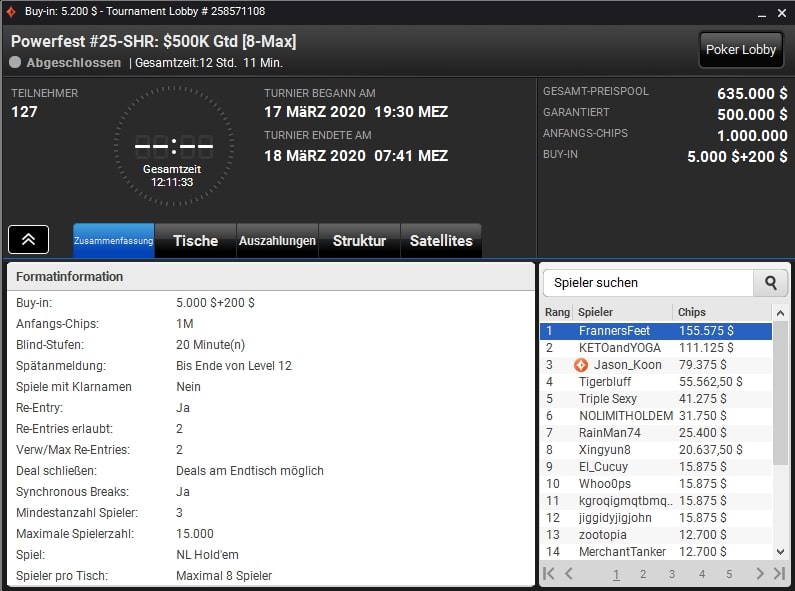
Task: Open the Struktur tab
Action: point(359,241)
